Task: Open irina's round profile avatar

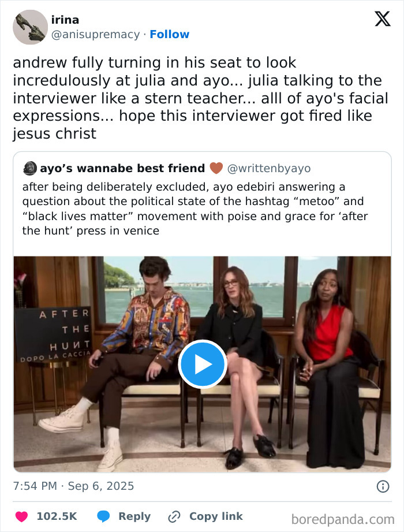Action: click(x=30, y=27)
